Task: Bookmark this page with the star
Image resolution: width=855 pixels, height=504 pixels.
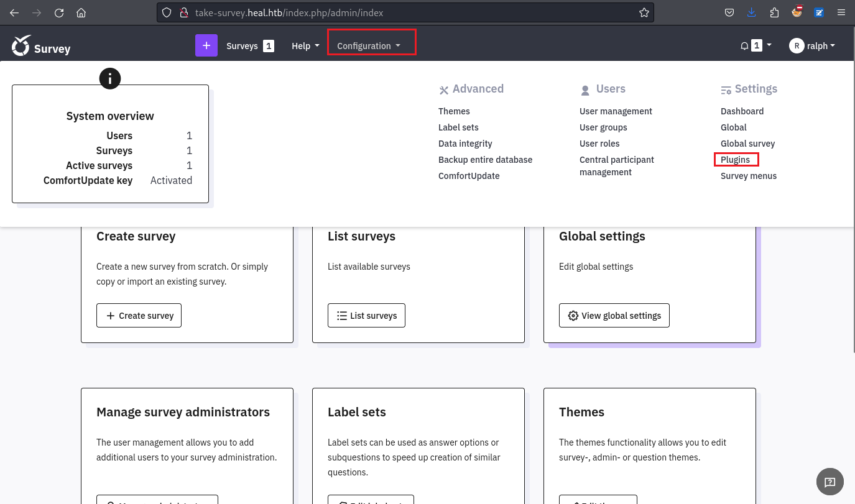Action: (644, 12)
